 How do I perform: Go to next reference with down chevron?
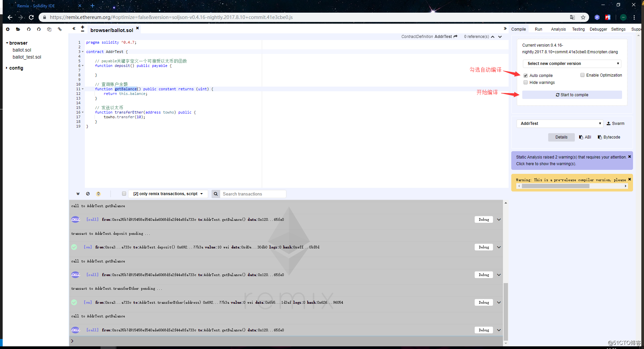click(500, 37)
